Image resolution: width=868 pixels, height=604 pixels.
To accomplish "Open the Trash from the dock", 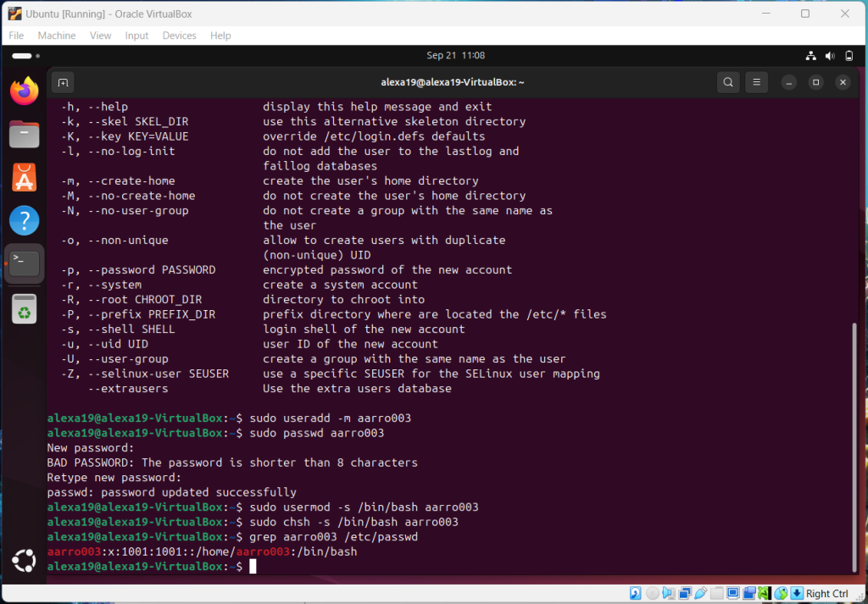I will (24, 309).
